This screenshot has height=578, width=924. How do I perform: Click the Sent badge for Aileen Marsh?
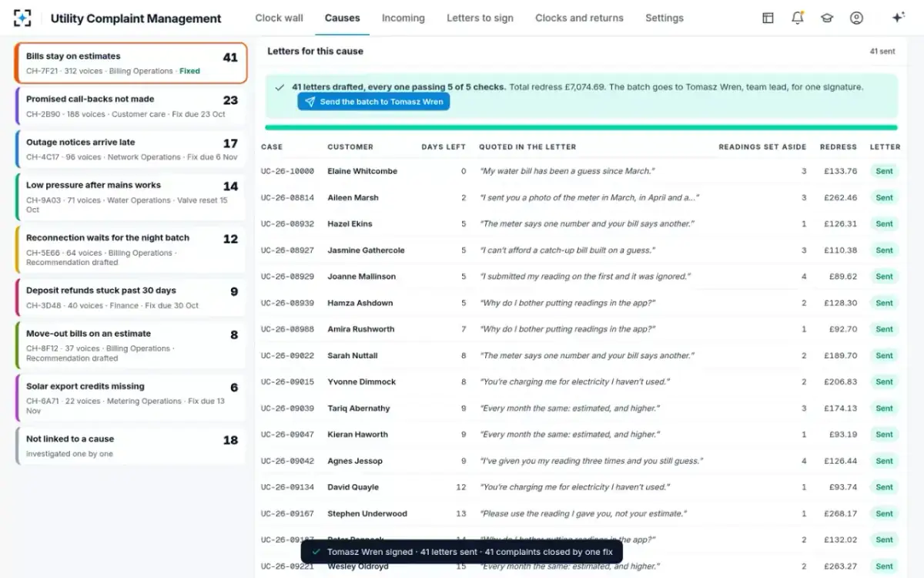coord(884,197)
